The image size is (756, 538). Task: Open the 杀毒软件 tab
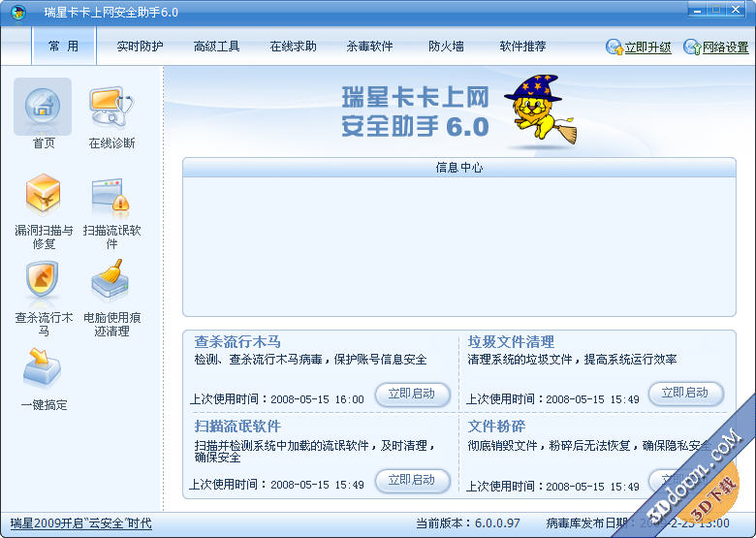click(x=370, y=47)
